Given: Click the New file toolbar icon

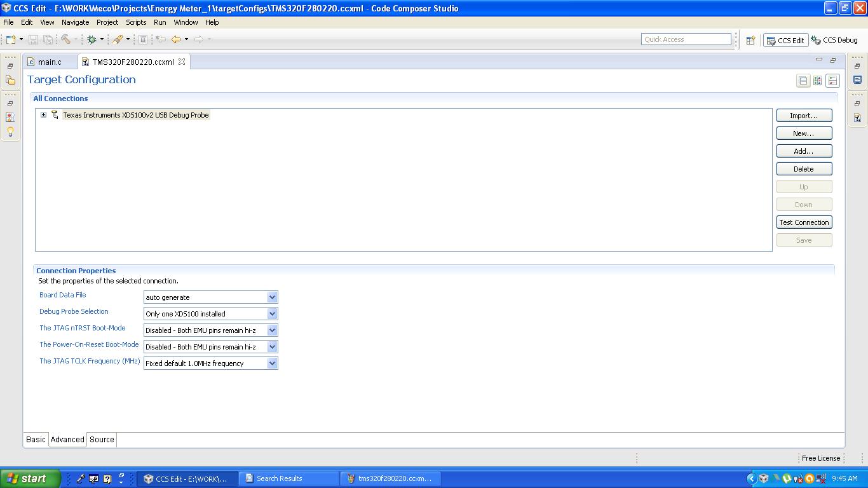Looking at the screenshot, I should 11,39.
